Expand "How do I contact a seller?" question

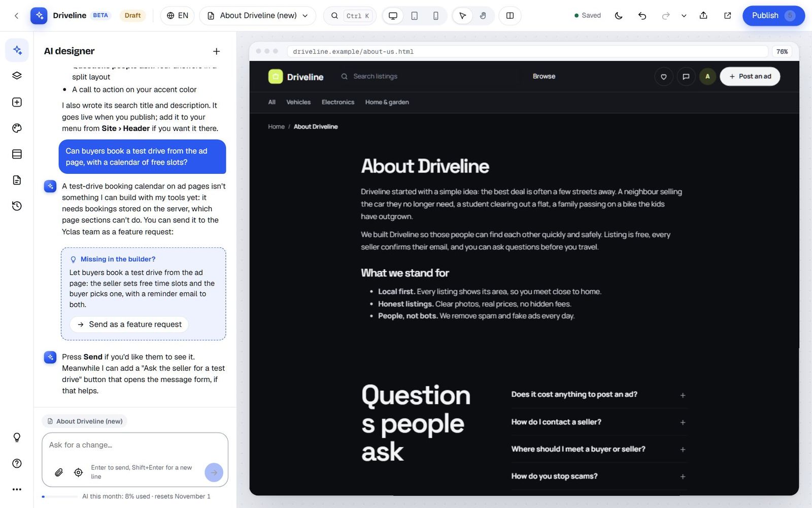pyautogui.click(x=598, y=422)
